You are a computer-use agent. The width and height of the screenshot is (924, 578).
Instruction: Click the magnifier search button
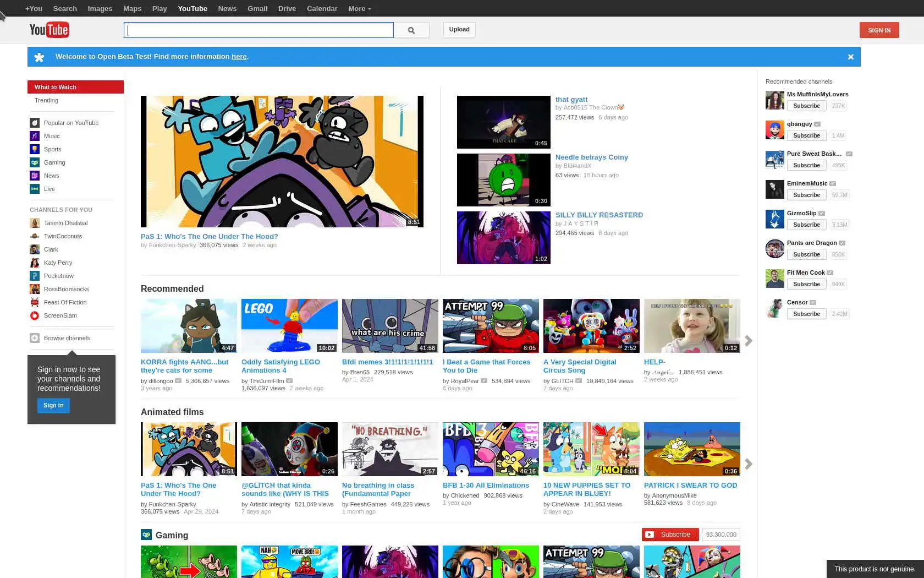pyautogui.click(x=411, y=30)
